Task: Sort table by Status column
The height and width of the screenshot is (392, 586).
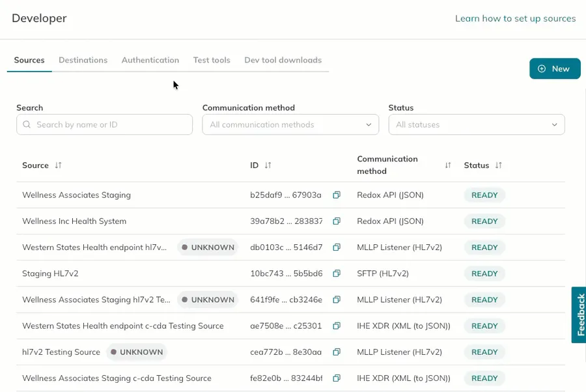Action: [498, 165]
